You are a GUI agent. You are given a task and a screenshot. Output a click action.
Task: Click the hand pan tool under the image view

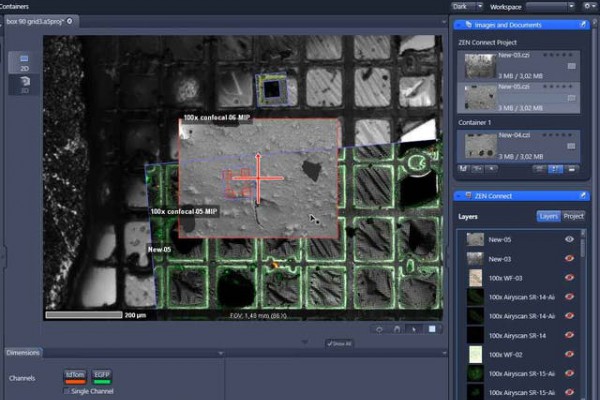pyautogui.click(x=397, y=329)
